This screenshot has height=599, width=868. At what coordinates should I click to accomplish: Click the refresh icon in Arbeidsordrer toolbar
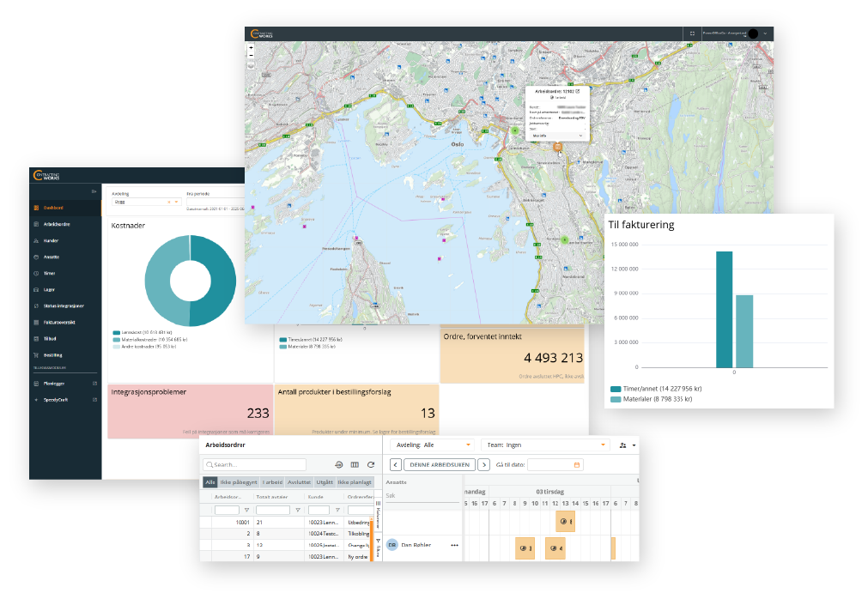[370, 464]
